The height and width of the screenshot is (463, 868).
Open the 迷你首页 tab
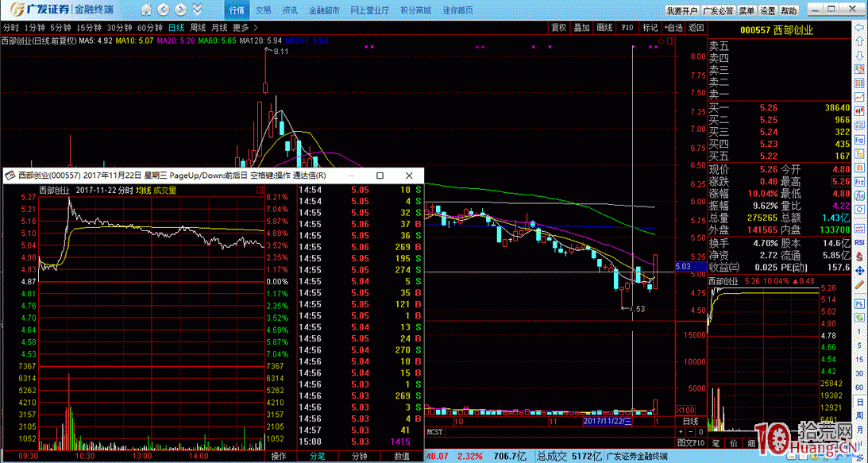coord(457,10)
